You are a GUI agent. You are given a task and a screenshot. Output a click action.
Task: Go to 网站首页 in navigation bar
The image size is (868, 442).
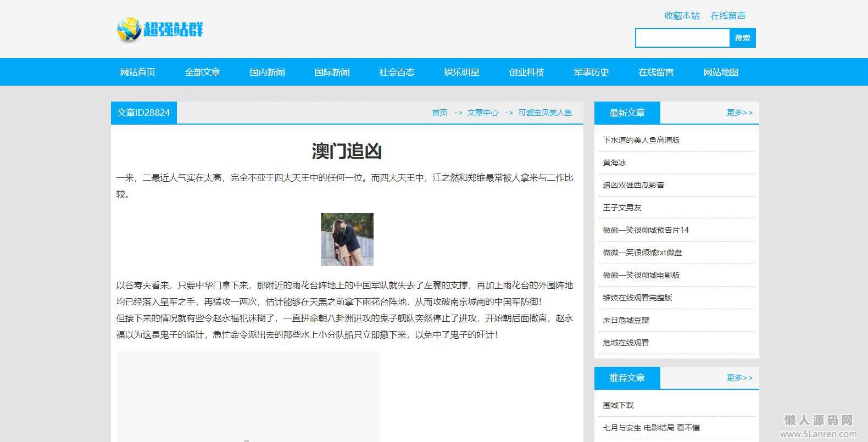pos(137,72)
